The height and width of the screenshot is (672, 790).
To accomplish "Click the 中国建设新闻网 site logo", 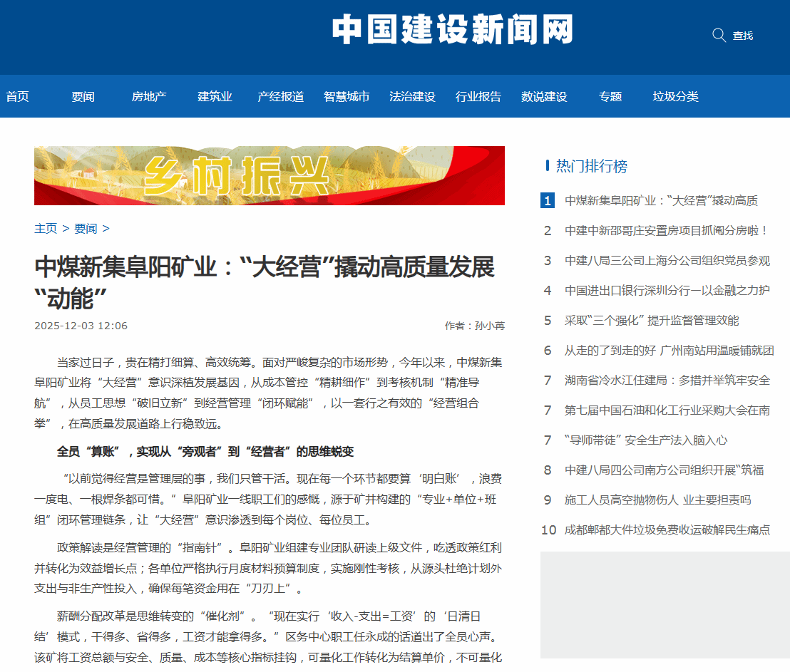I will click(452, 30).
